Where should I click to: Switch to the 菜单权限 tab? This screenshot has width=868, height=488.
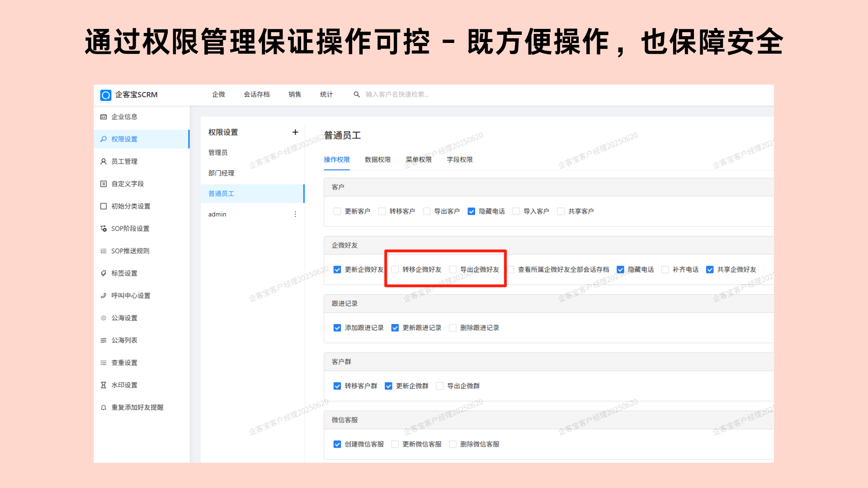coord(419,160)
